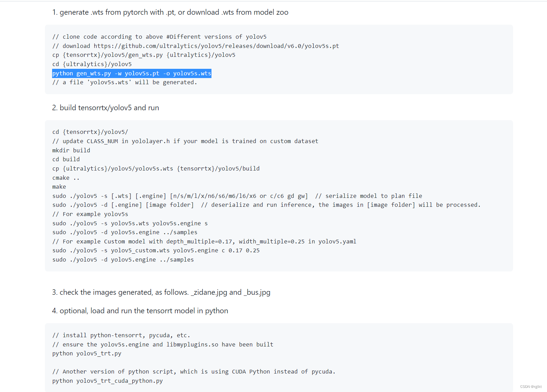Click comment 'update CLASS_NUM in yololayer.h'
Viewport: 547px width, 392px height.
tap(185, 141)
